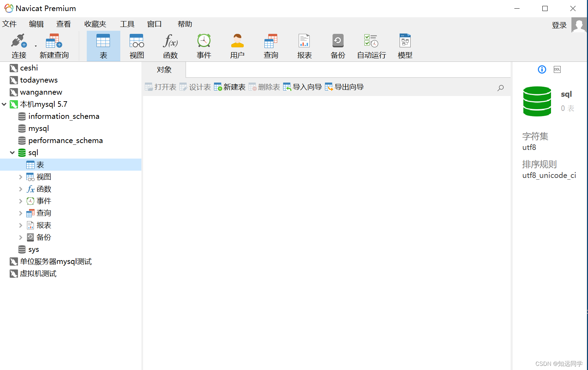
Task: Open the 帮助 menu
Action: click(185, 24)
